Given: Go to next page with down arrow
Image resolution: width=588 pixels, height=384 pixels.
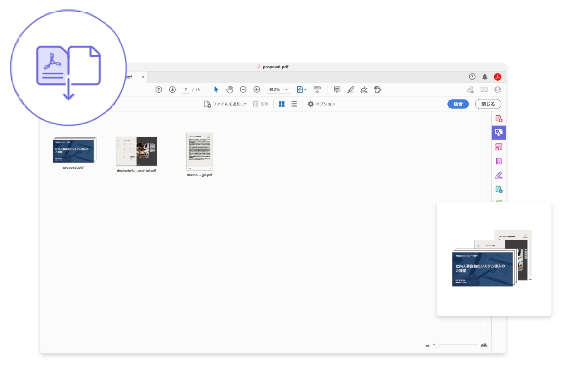Looking at the screenshot, I should 172,90.
